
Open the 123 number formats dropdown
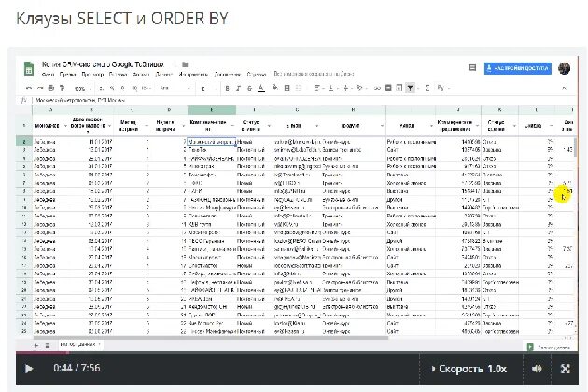click(x=147, y=88)
